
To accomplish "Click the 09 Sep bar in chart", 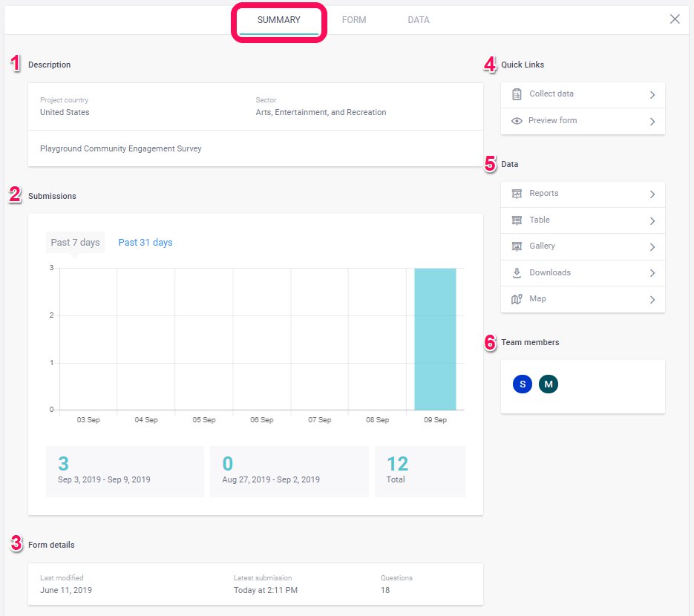I will (435, 338).
